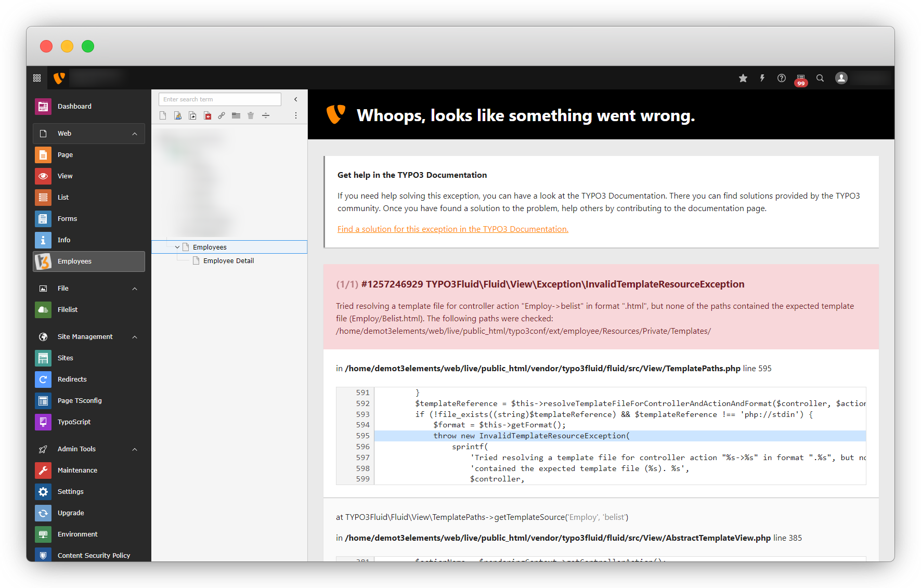Collapse the page tree panel

(296, 99)
